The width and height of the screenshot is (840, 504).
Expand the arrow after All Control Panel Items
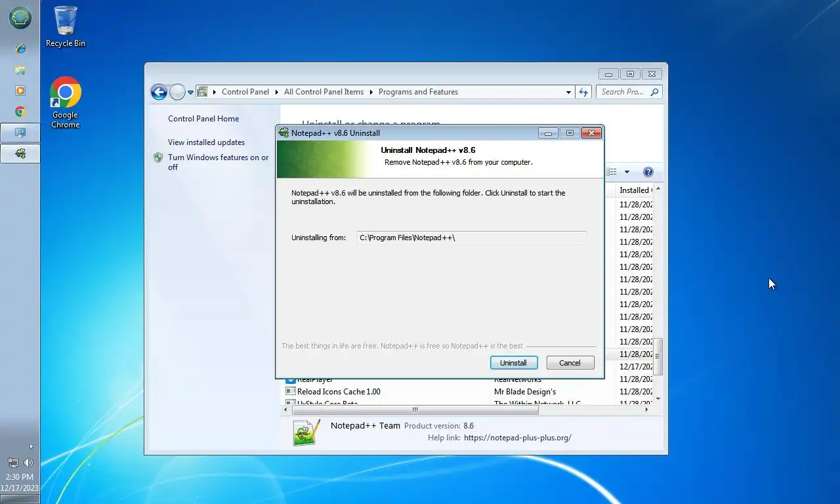point(371,92)
